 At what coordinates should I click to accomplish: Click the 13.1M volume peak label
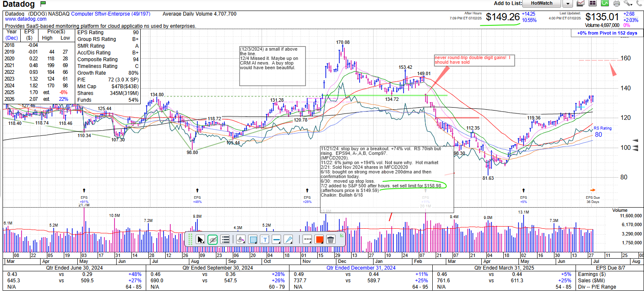[523, 212]
